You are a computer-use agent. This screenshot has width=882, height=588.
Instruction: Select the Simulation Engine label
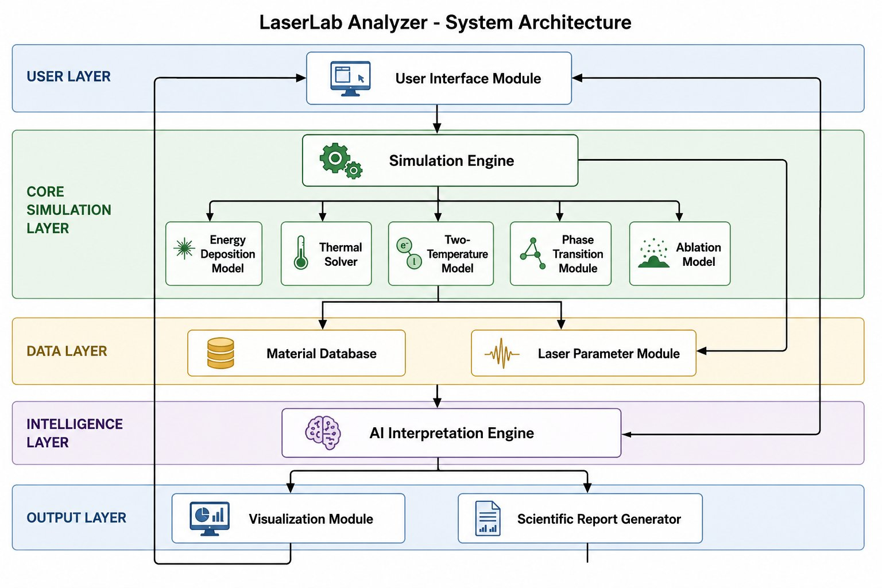point(451,161)
